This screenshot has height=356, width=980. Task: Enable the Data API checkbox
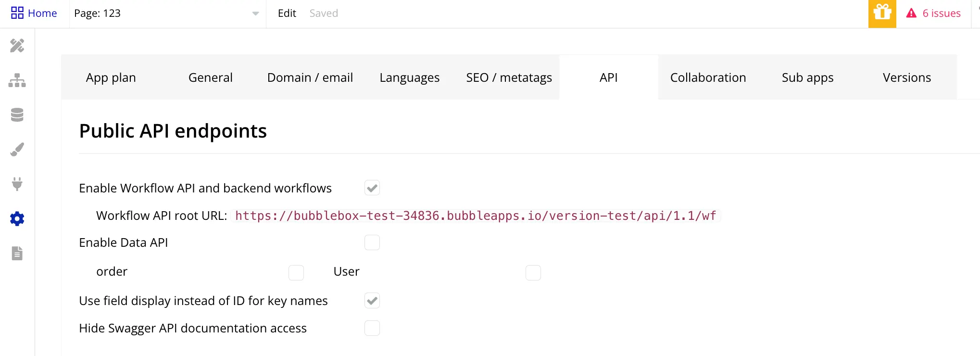point(372,242)
